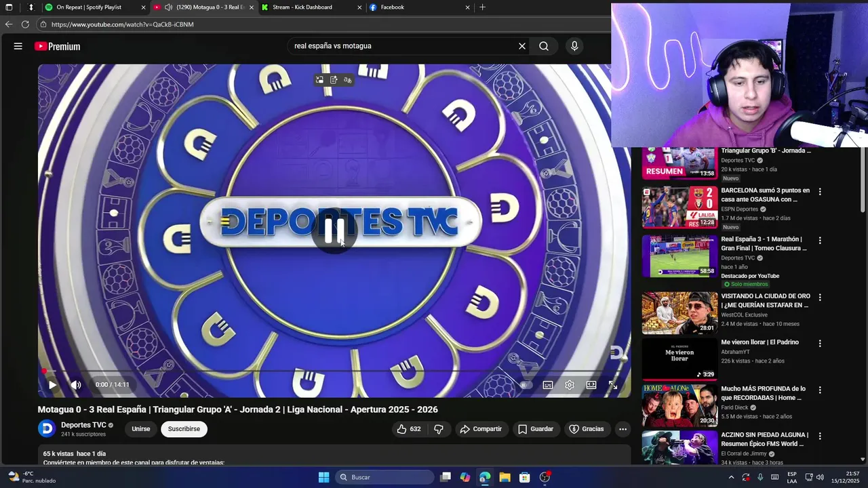
Task: Open the browser tab actions menu
Action: click(x=9, y=7)
